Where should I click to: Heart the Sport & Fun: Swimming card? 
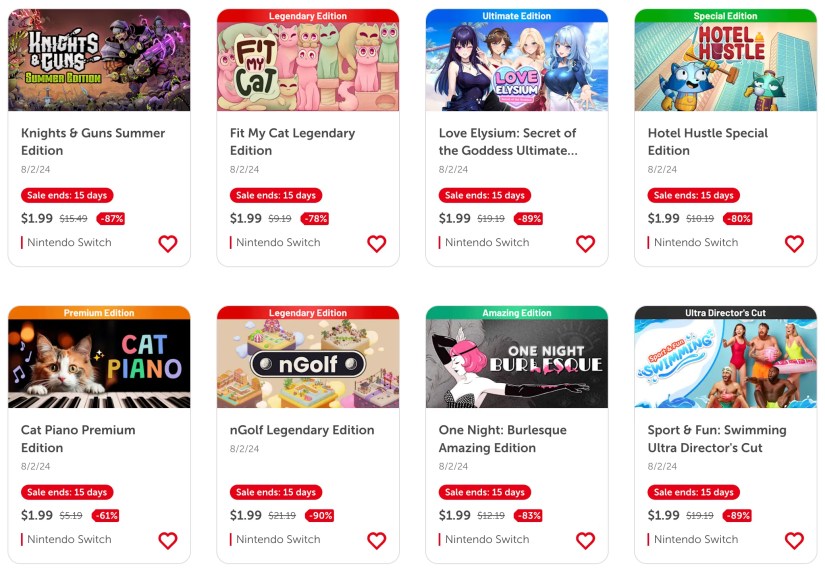pos(794,540)
